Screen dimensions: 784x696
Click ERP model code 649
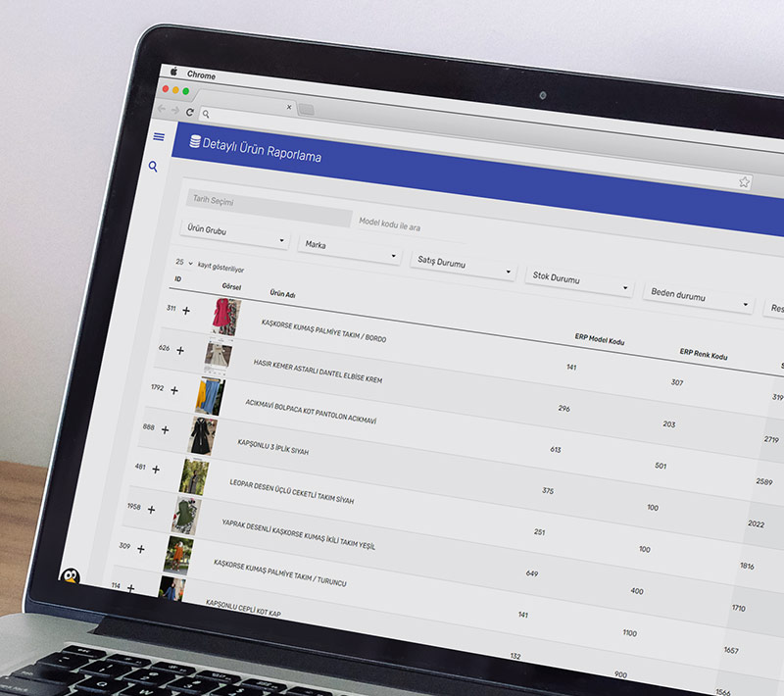pyautogui.click(x=532, y=573)
